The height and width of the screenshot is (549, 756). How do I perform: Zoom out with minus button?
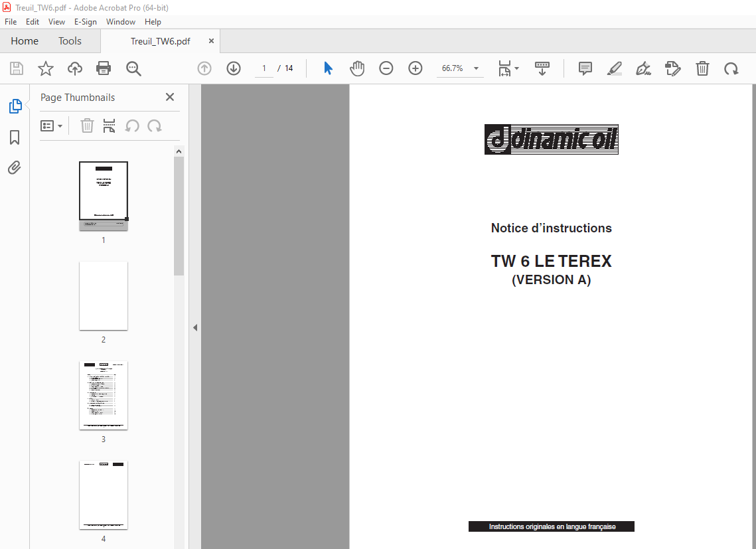click(x=386, y=68)
